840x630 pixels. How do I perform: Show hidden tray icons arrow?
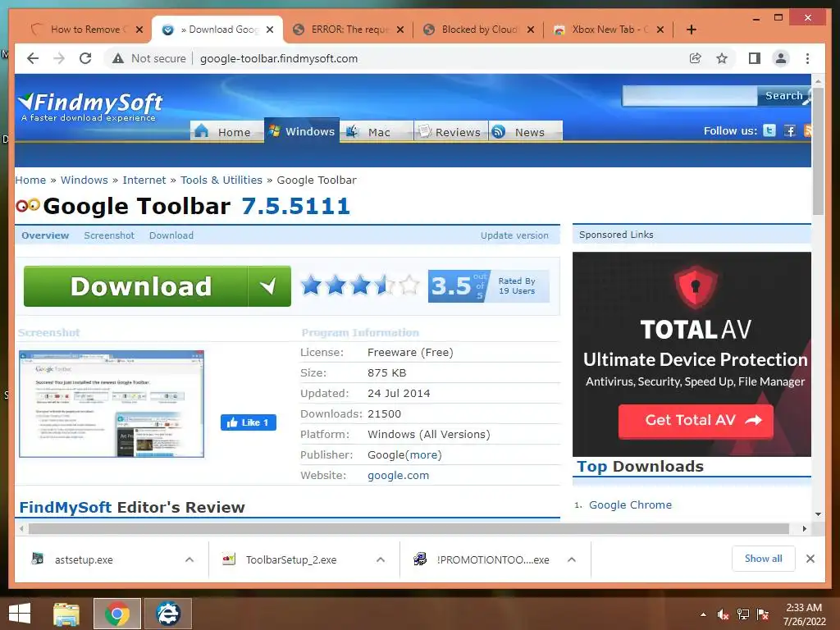pyautogui.click(x=703, y=614)
